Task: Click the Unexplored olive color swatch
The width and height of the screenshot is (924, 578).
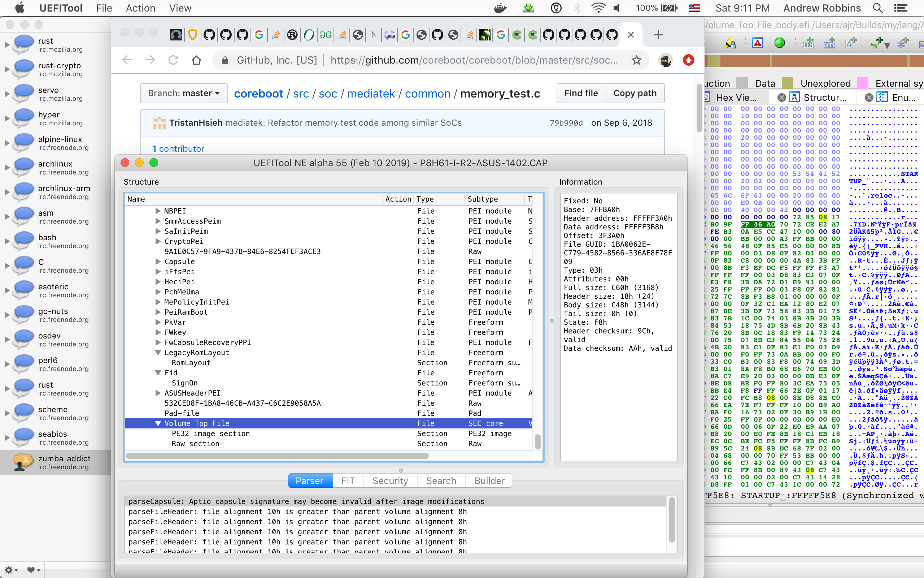Action: click(787, 83)
